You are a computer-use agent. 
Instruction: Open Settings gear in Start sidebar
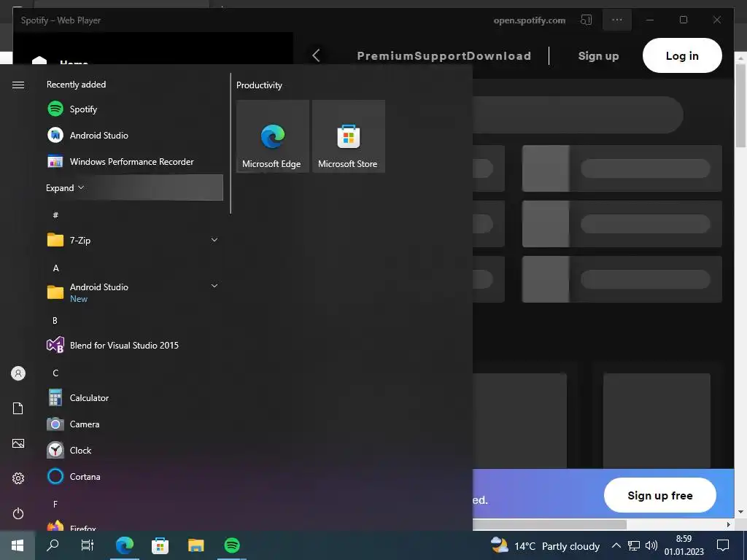18,478
